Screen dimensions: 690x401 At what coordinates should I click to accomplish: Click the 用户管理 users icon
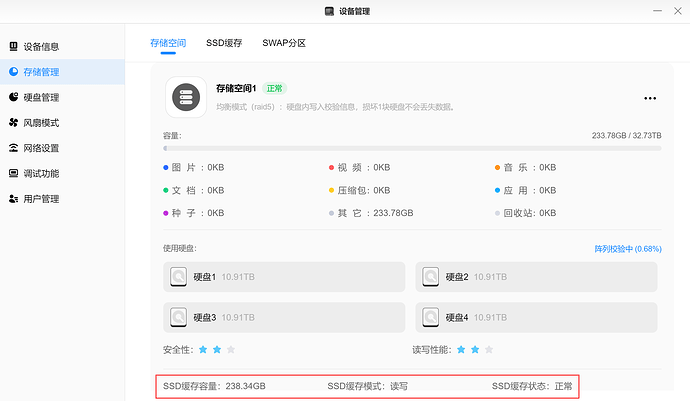[x=13, y=199]
